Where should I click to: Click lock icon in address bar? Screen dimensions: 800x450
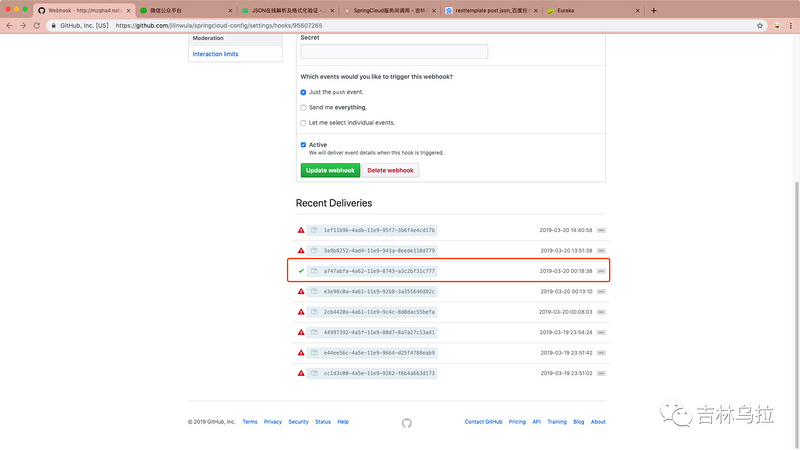coord(54,26)
